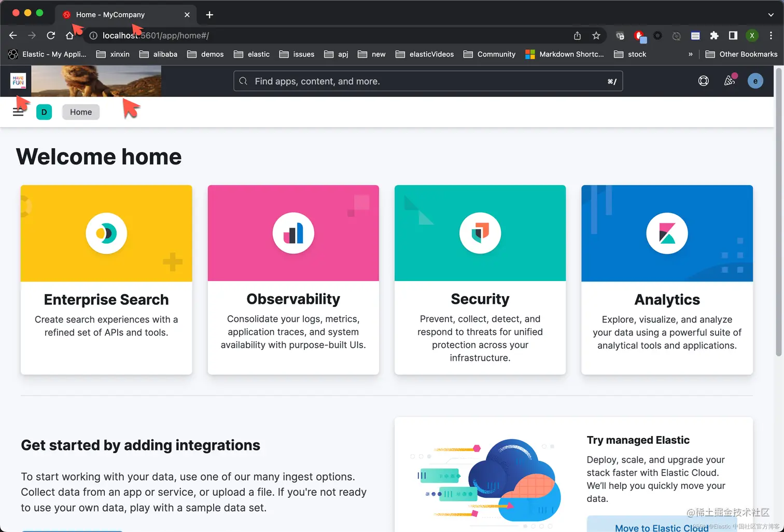Click the localhost address bar URL
Screen dimensions: 784x532
click(156, 35)
